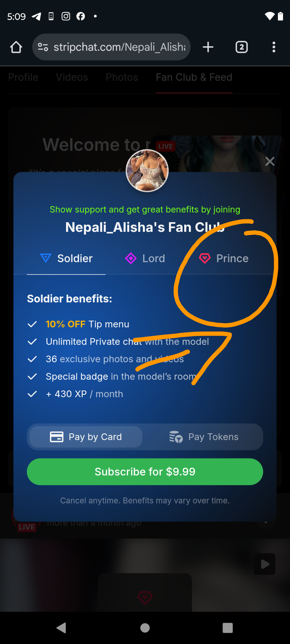Tap the model's round profile picture
Viewport: 290px width, 644px height.
point(147,171)
